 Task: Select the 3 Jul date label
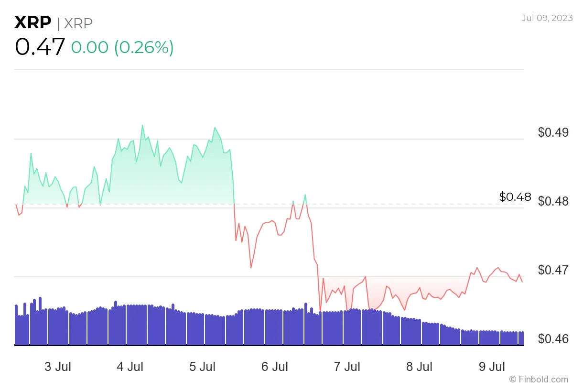(x=58, y=367)
